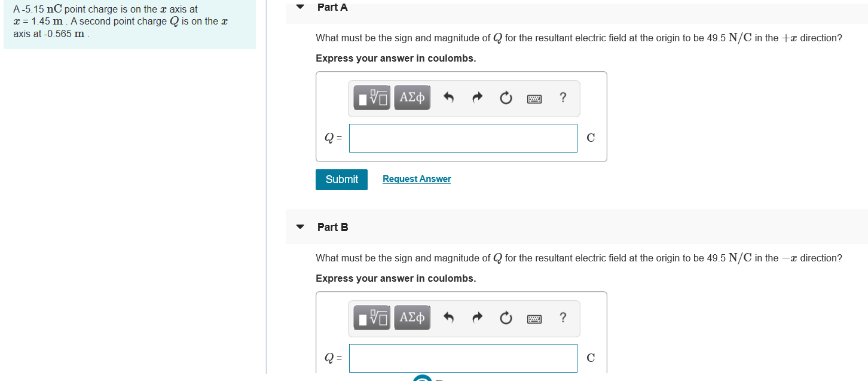The image size is (868, 381).
Task: Focus the Part A Q answer field
Action: point(463,138)
